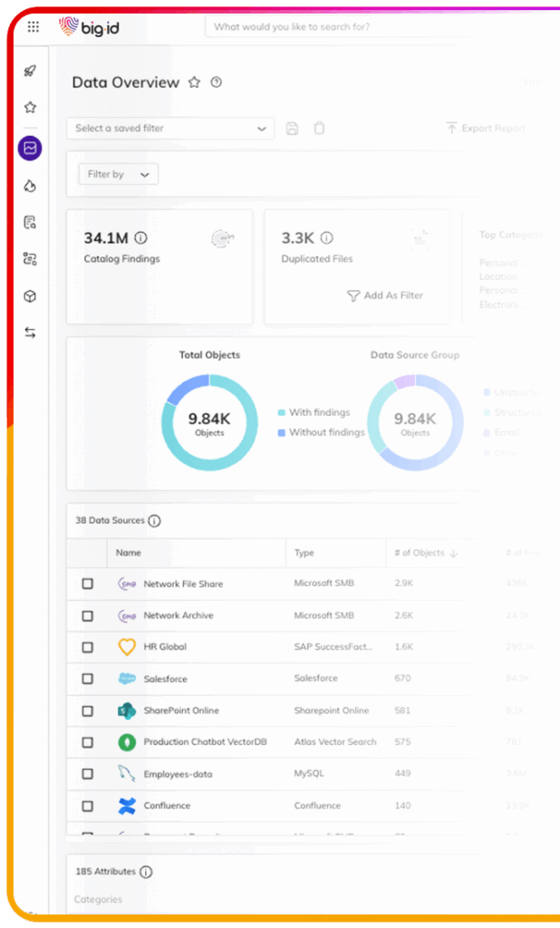Screen dimensions: 560x928
Task: Click the save filter disk icon
Action: point(292,129)
